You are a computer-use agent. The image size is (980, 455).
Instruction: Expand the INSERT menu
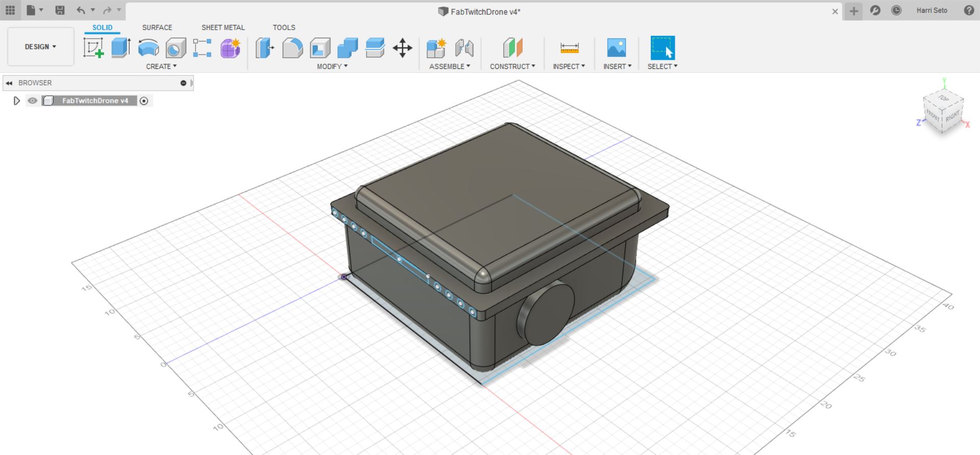(x=618, y=66)
